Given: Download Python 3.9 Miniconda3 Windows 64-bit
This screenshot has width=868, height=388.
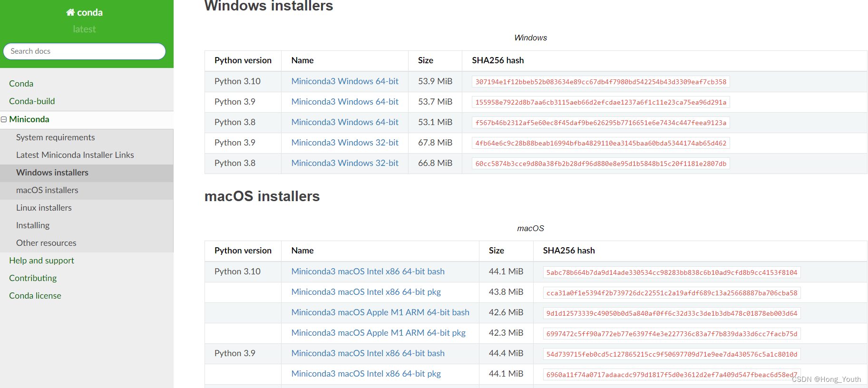Looking at the screenshot, I should tap(345, 102).
